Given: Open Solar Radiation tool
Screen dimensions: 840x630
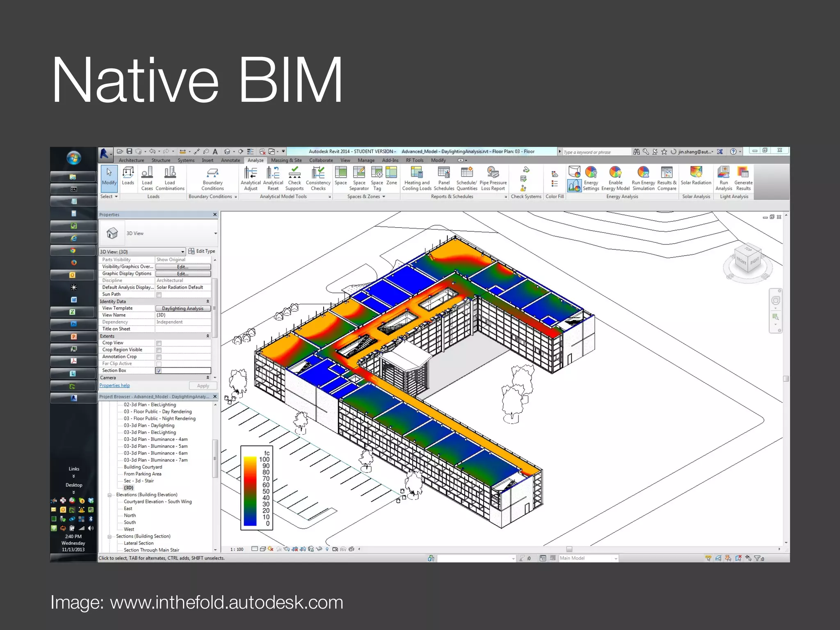Looking at the screenshot, I should (x=696, y=176).
